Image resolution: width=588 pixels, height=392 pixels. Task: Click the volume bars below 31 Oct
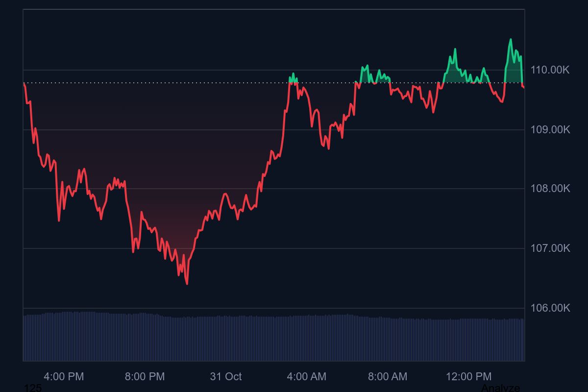point(226,338)
